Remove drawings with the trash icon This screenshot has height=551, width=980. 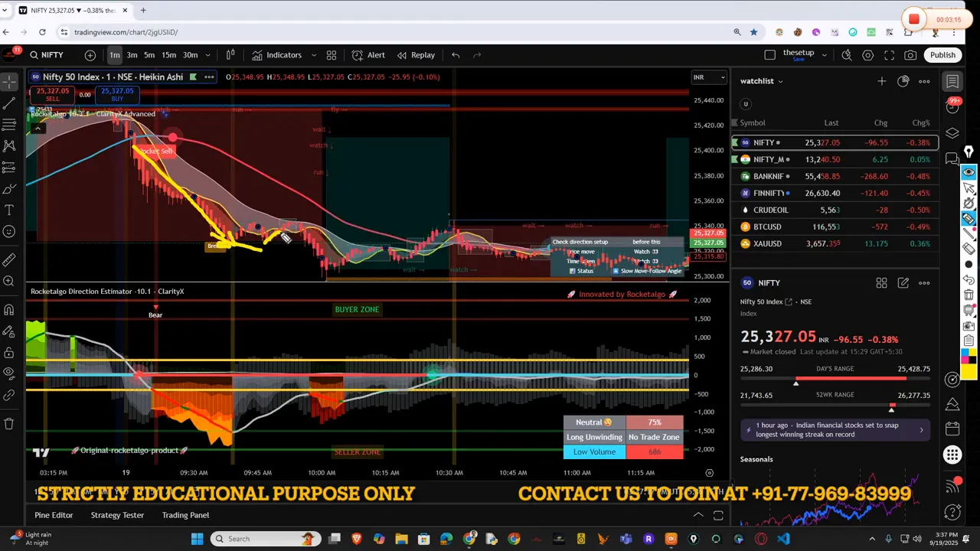[9, 423]
